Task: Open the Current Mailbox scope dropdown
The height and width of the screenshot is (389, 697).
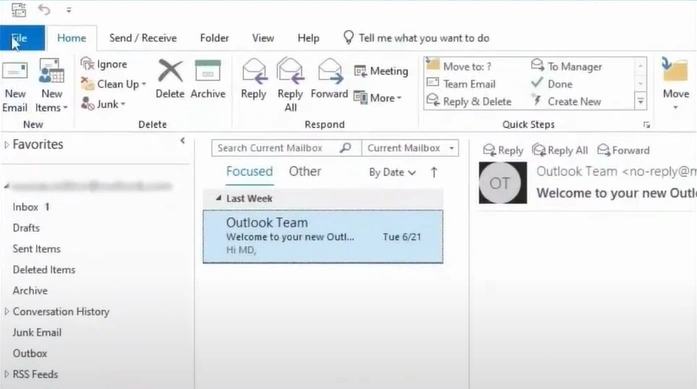Action: [410, 148]
